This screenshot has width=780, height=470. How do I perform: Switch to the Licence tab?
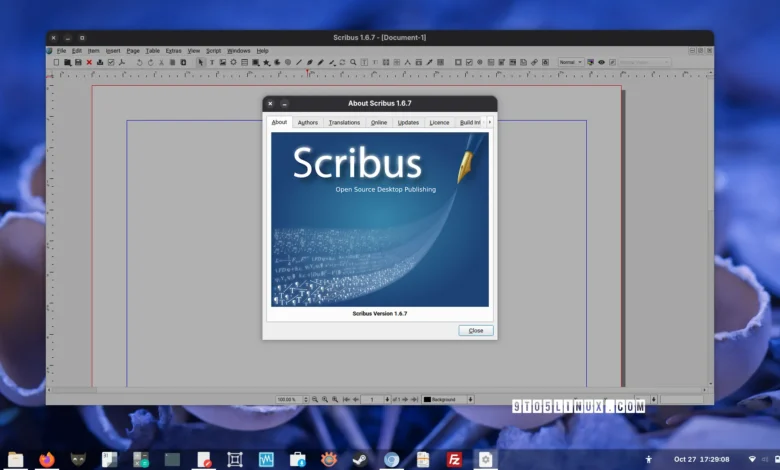(439, 122)
